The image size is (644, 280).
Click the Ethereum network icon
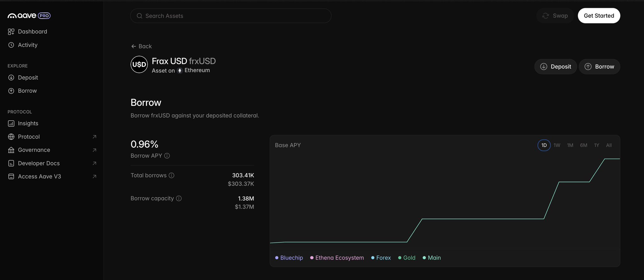point(180,71)
